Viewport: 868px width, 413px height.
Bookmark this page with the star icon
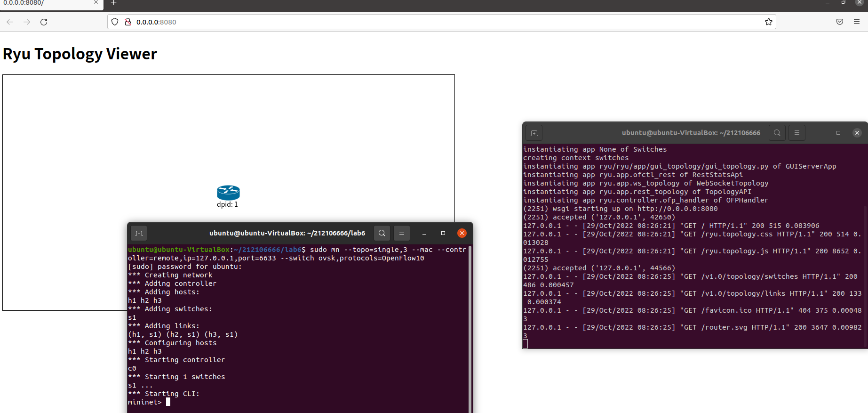769,22
